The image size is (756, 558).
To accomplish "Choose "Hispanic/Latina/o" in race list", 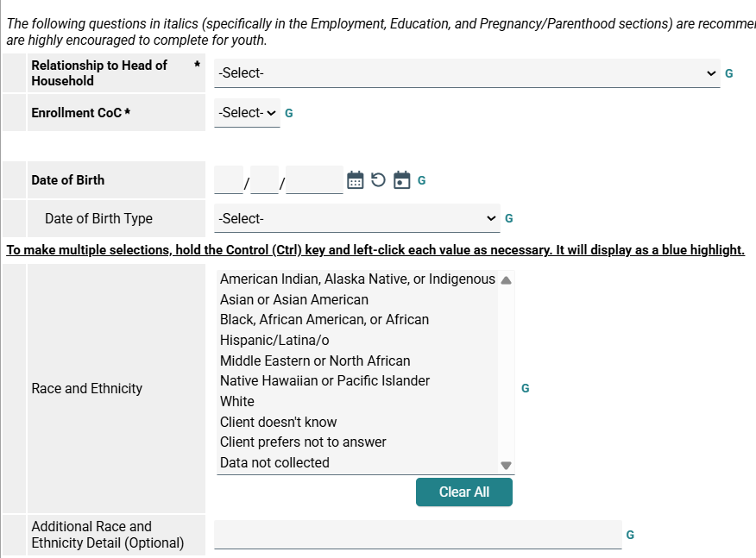I will pos(274,341).
